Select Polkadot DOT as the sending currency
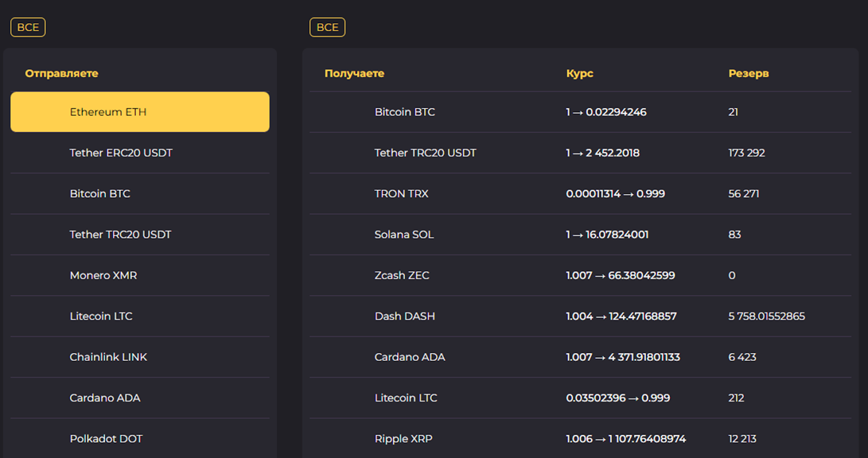The width and height of the screenshot is (868, 458). [x=140, y=438]
